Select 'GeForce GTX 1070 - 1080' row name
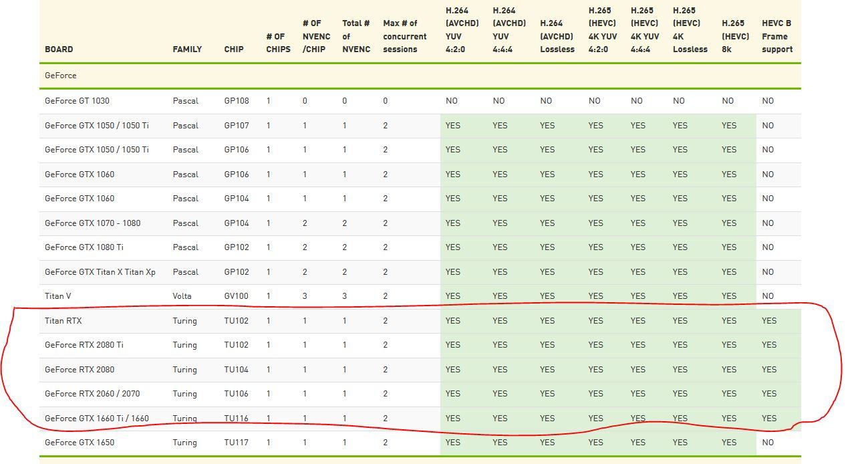This screenshot has width=868, height=464. [x=93, y=223]
